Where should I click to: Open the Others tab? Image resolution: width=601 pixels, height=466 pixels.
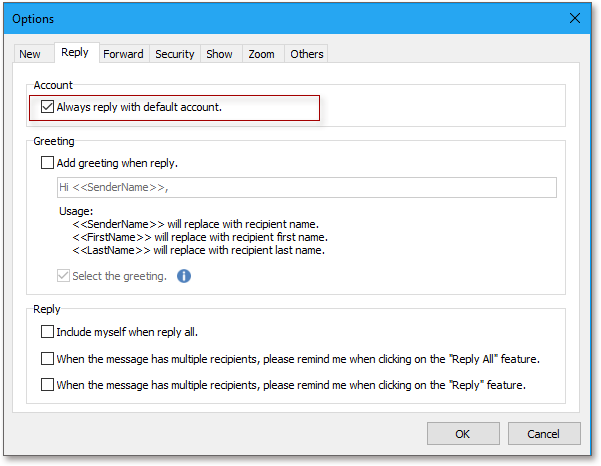point(307,54)
